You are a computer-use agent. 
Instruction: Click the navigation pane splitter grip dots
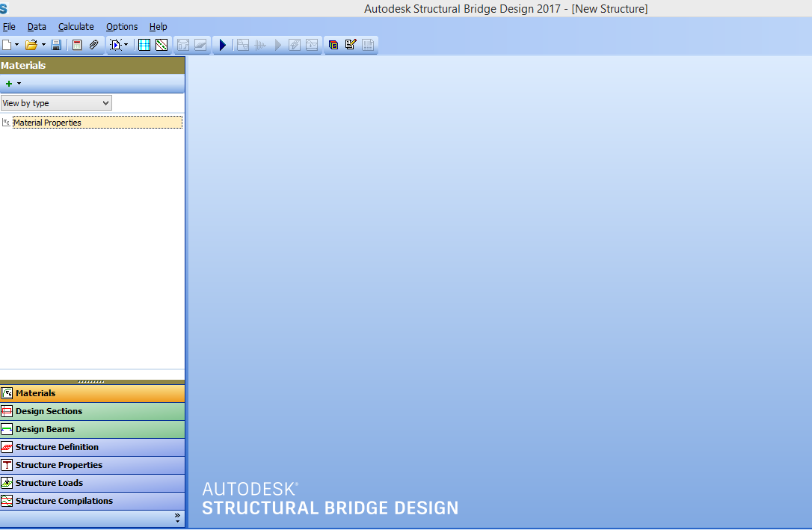pyautogui.click(x=91, y=382)
